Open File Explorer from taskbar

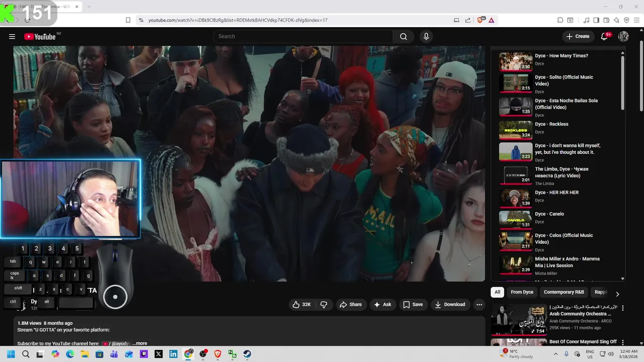click(x=85, y=354)
